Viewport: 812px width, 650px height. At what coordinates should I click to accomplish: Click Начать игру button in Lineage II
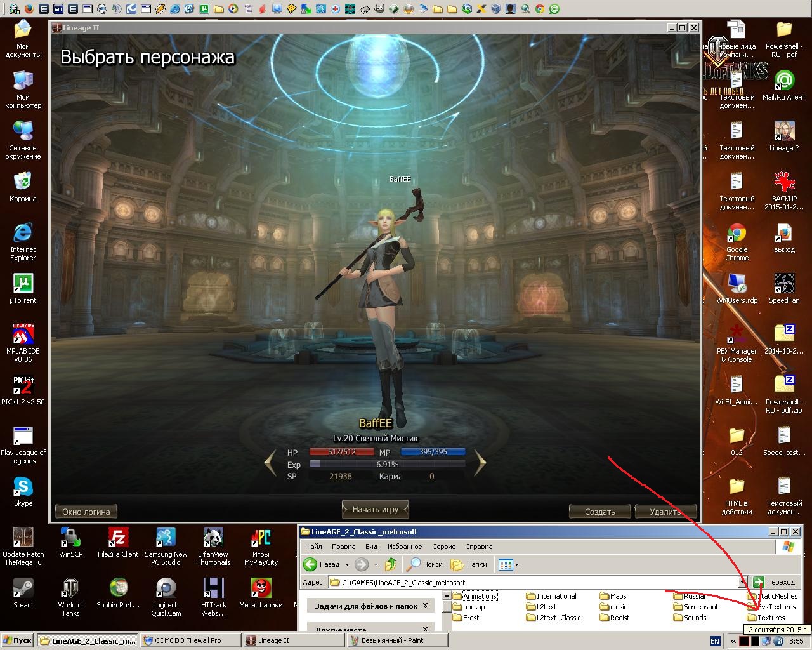(376, 509)
